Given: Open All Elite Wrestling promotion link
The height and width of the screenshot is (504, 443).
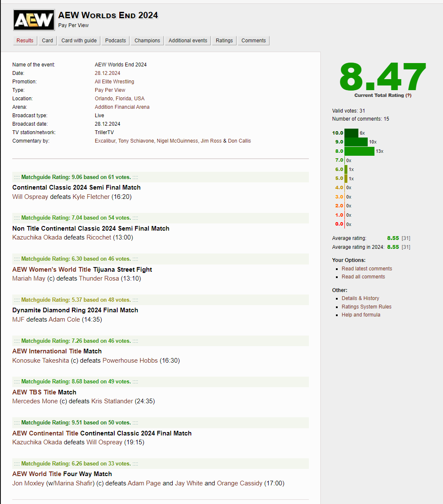Looking at the screenshot, I should [114, 82].
